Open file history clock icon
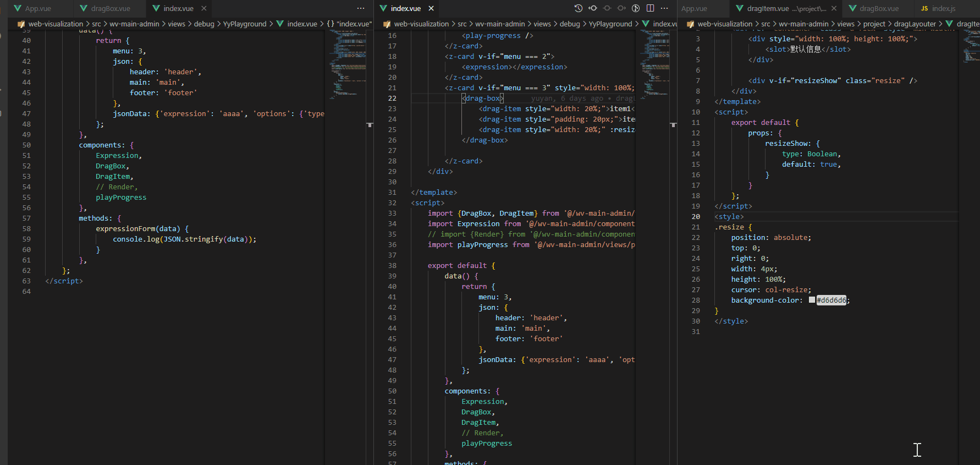Viewport: 980px width, 465px height. 578,8
